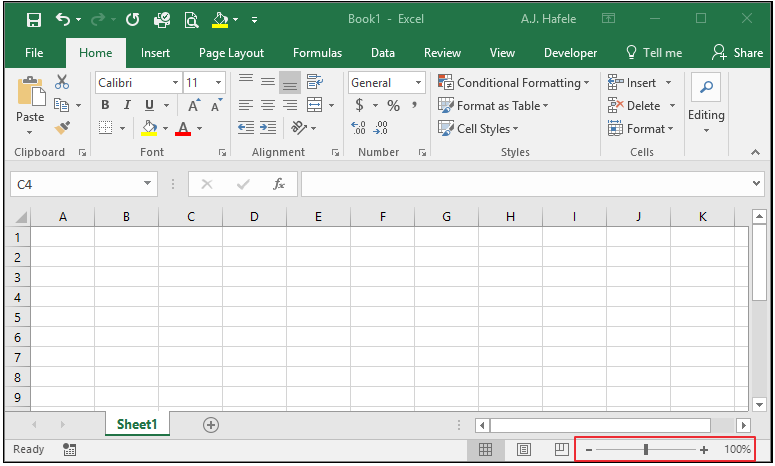775x466 pixels.
Task: Click the macro recording status bar icon
Action: point(70,449)
